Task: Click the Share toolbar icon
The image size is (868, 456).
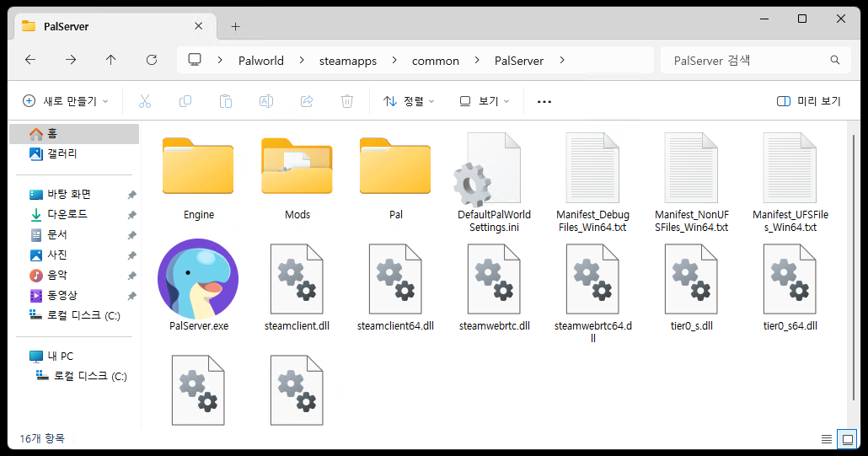Action: pyautogui.click(x=307, y=101)
